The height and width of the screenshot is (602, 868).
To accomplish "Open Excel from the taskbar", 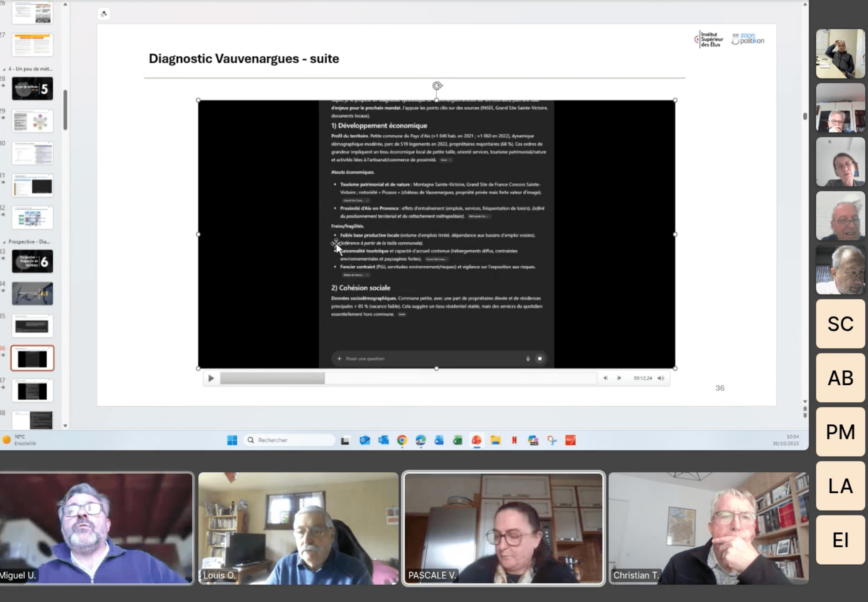I will pyautogui.click(x=458, y=440).
